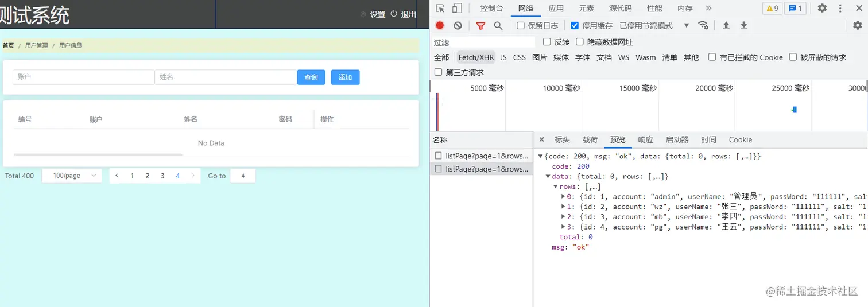This screenshot has width=868, height=307.
Task: Go to page 2 in pagination
Action: coord(148,176)
